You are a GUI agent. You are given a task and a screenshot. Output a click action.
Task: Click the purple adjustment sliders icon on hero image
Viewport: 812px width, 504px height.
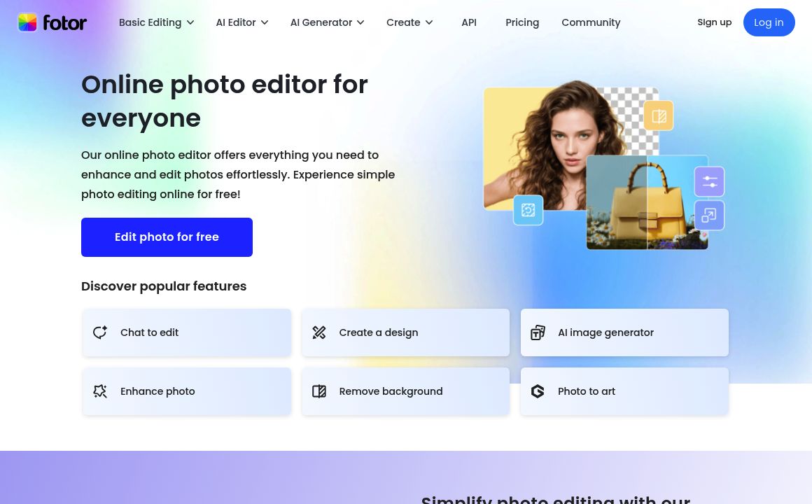(x=709, y=181)
